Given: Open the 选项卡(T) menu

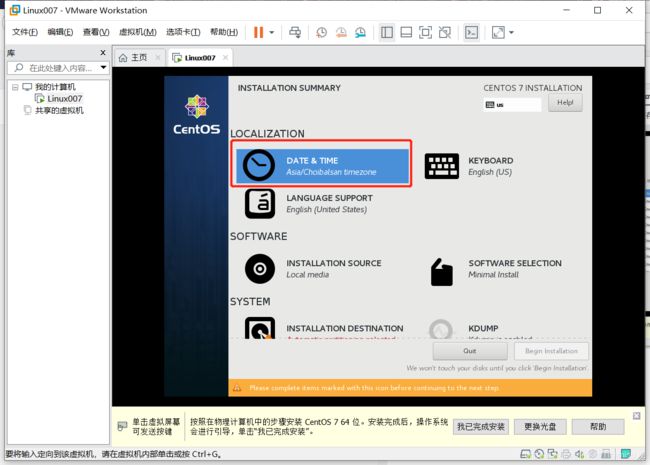Looking at the screenshot, I should pos(183,32).
